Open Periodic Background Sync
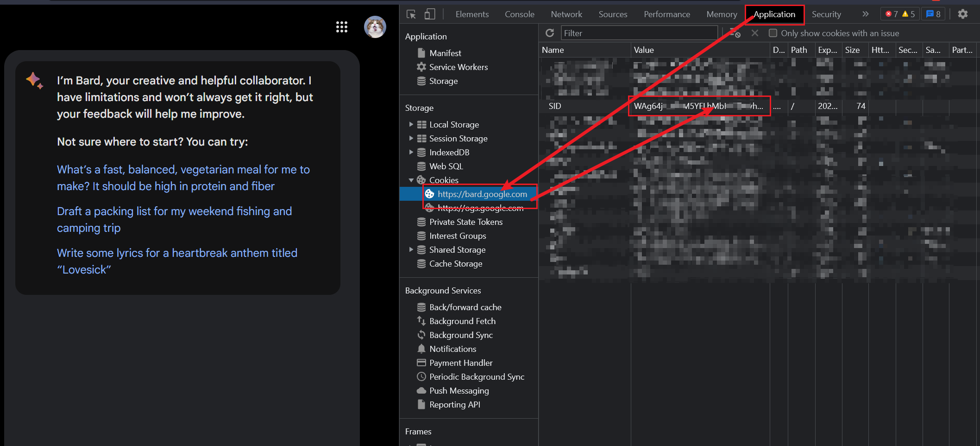Image resolution: width=980 pixels, height=446 pixels. point(471,376)
